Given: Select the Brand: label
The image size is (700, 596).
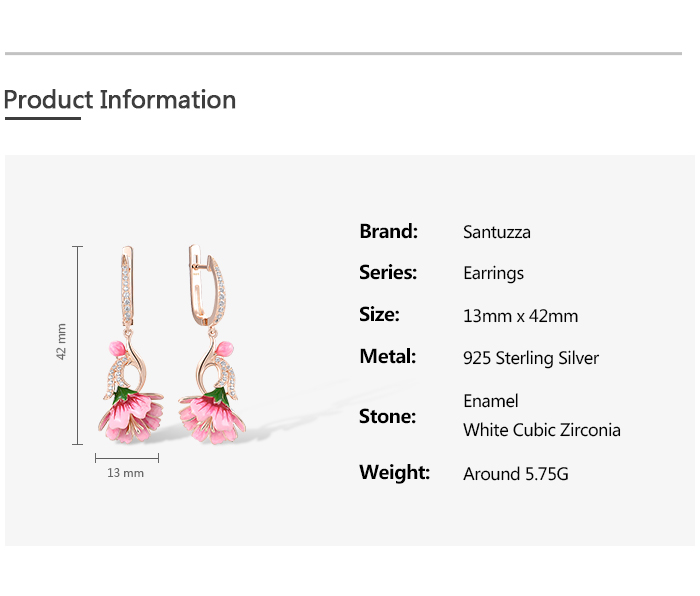Looking at the screenshot, I should (x=388, y=231).
